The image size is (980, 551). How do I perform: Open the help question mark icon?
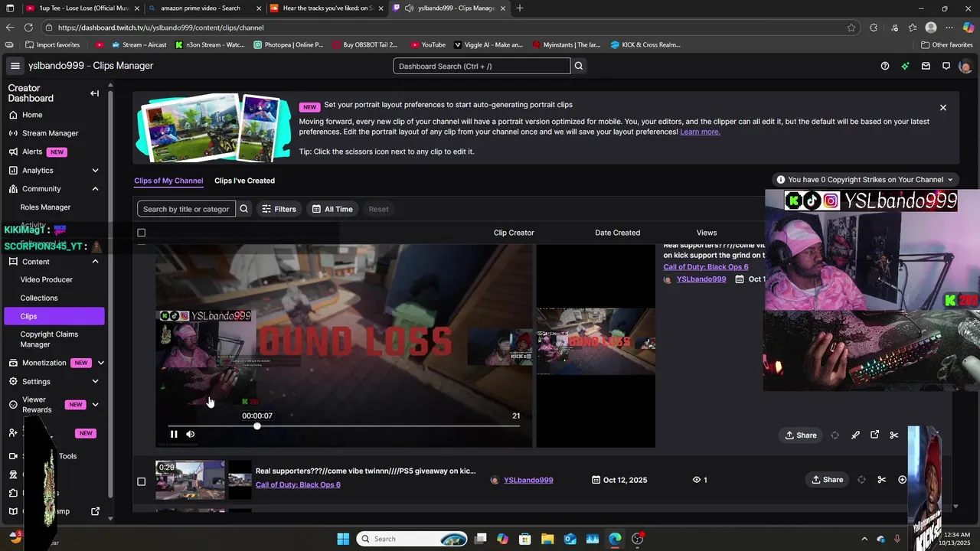click(885, 66)
